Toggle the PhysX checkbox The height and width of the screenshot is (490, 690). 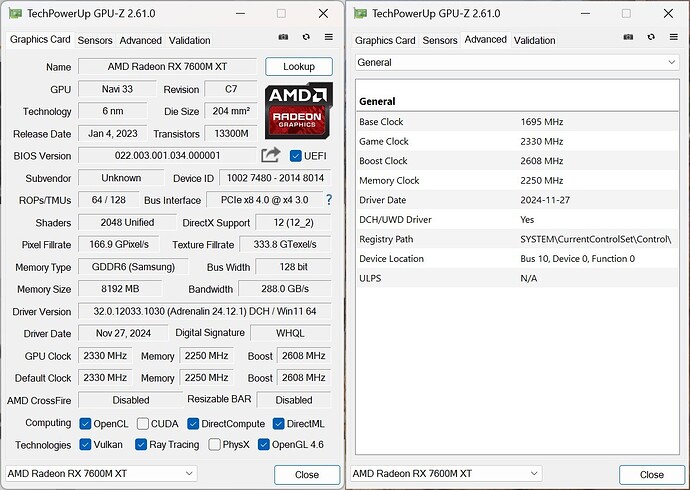tap(213, 445)
